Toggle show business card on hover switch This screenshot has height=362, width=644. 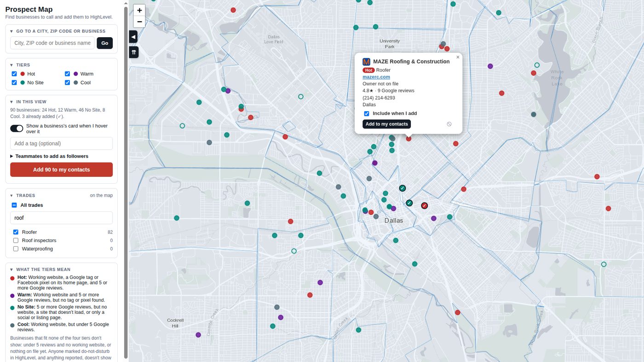pos(17,128)
